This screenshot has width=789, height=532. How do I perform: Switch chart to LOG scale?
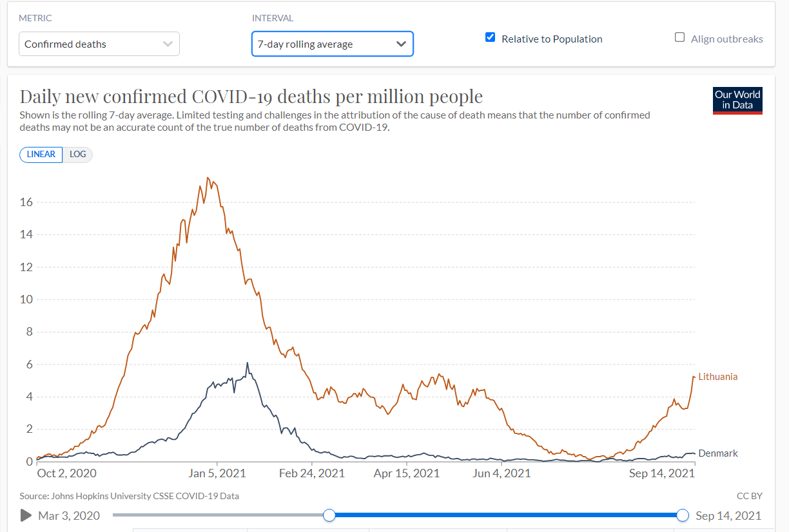click(78, 155)
